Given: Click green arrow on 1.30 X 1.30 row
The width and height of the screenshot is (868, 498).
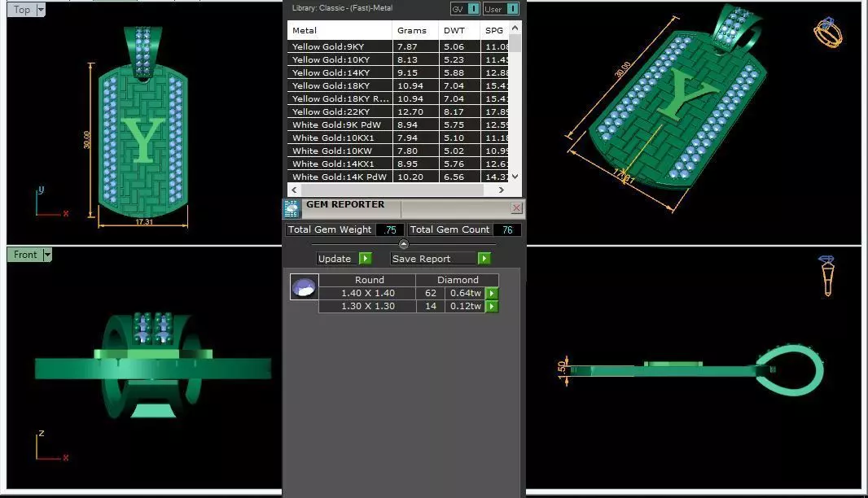Looking at the screenshot, I should coord(492,306).
